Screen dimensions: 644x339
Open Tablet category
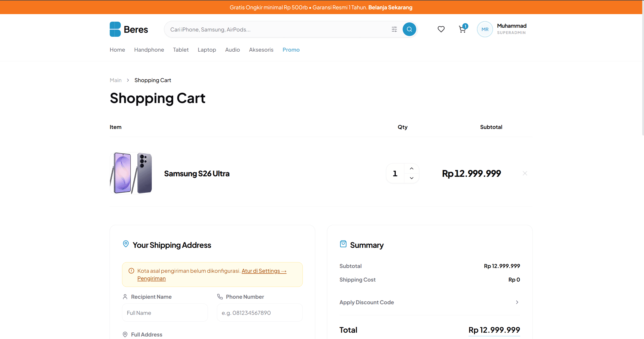(181, 50)
